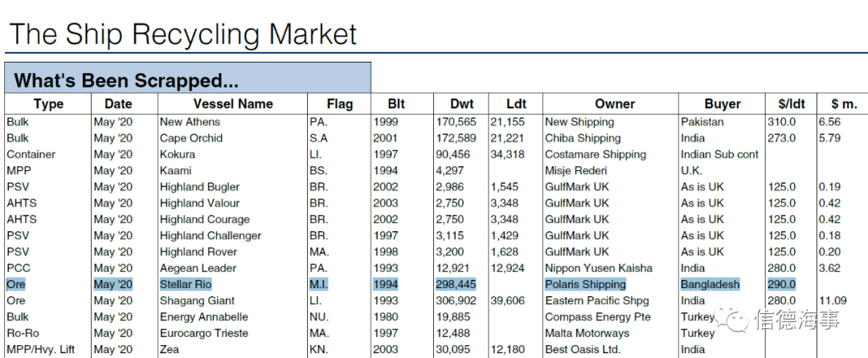Click owner Chiba Shipping
The height and width of the screenshot is (358, 868).
coord(583,138)
